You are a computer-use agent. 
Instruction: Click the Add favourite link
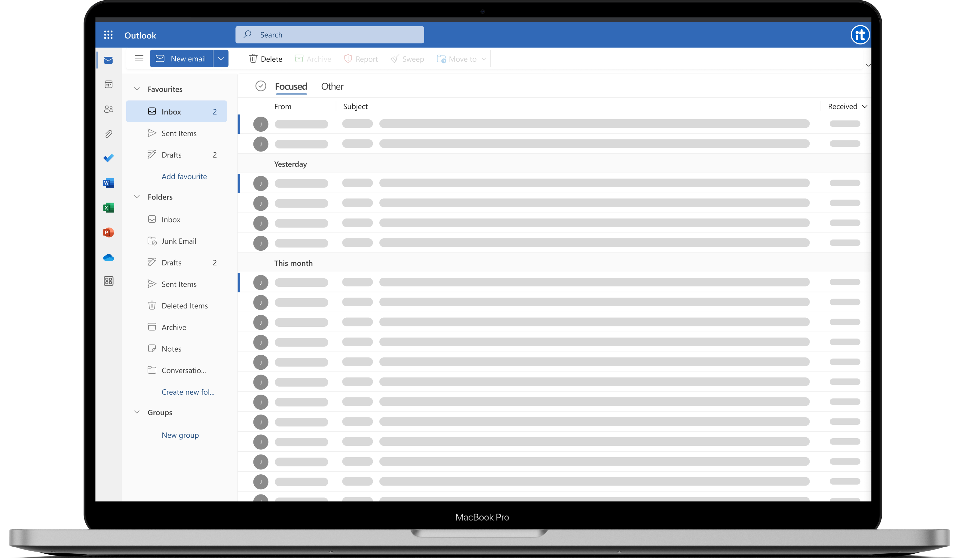tap(184, 176)
